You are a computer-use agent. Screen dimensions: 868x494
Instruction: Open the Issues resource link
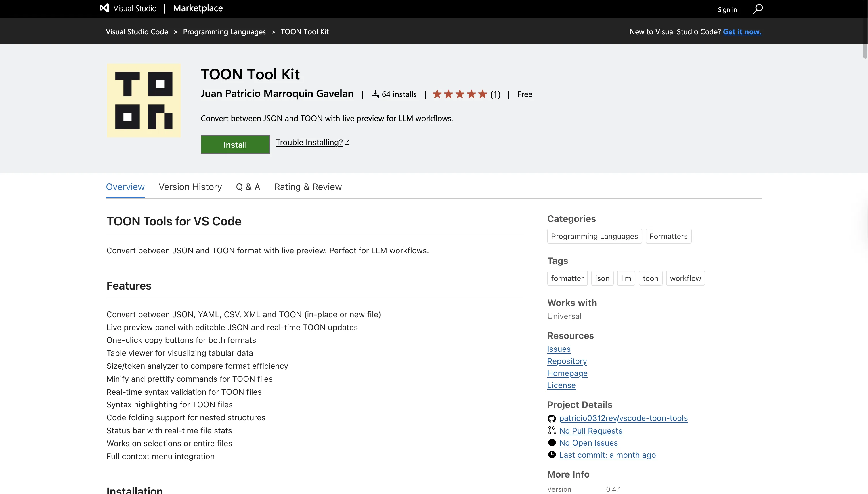(x=559, y=349)
